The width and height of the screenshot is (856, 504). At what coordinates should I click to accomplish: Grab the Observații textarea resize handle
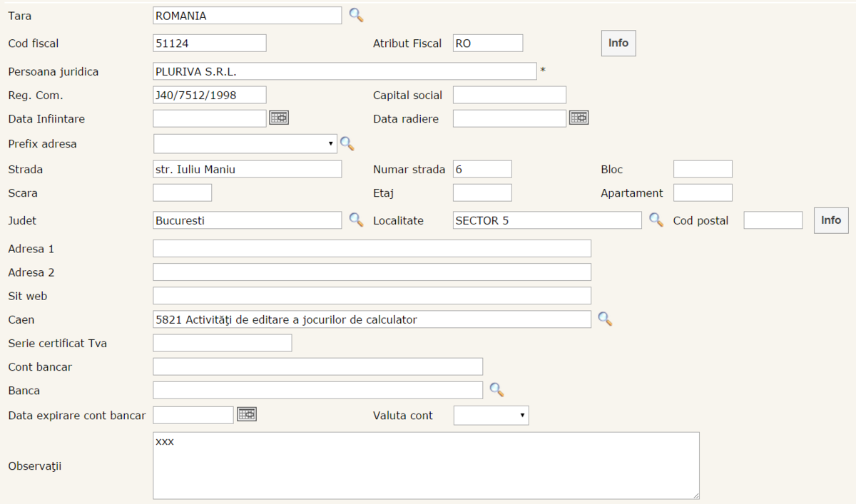click(x=695, y=495)
